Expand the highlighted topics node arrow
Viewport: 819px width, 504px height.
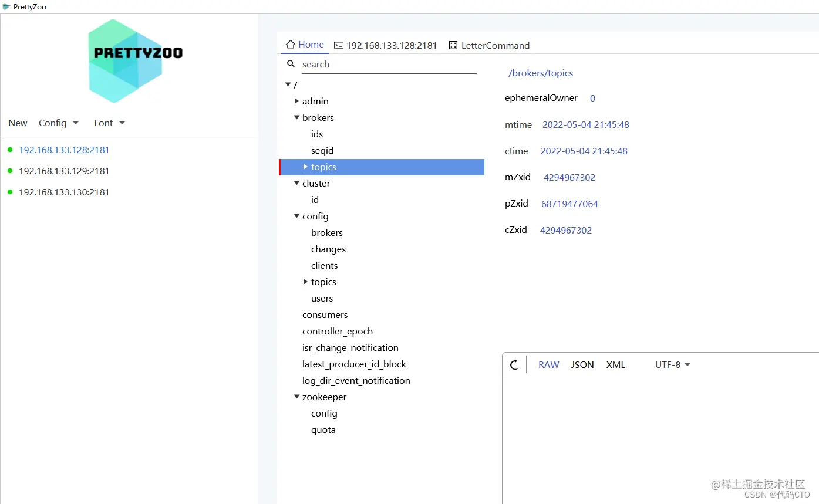pos(305,167)
